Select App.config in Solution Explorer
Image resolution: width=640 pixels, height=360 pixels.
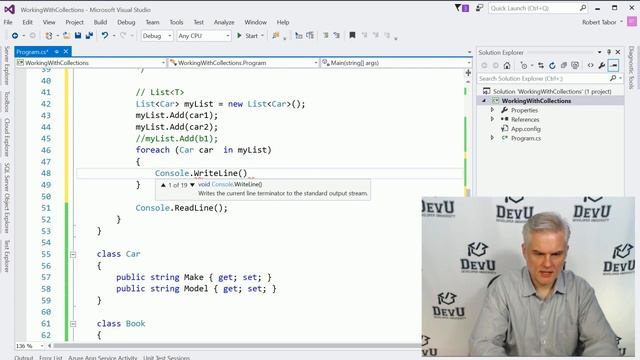point(526,129)
